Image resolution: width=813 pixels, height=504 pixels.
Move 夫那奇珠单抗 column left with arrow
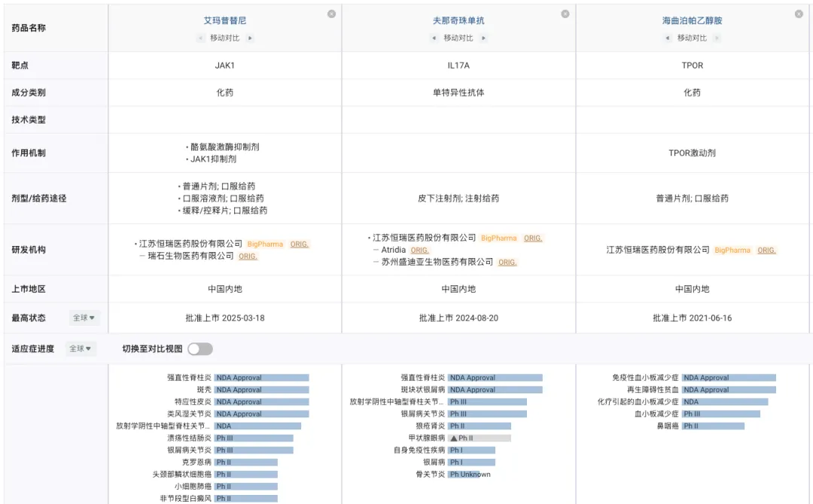point(434,38)
